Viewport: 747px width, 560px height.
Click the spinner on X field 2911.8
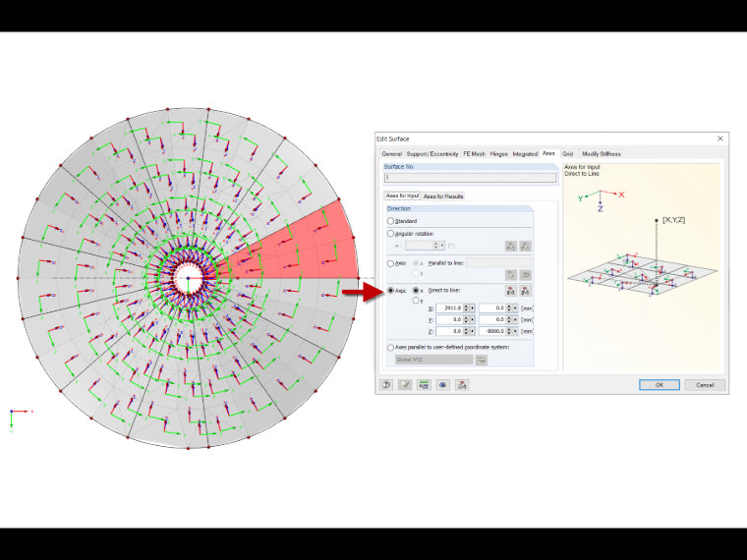[467, 308]
